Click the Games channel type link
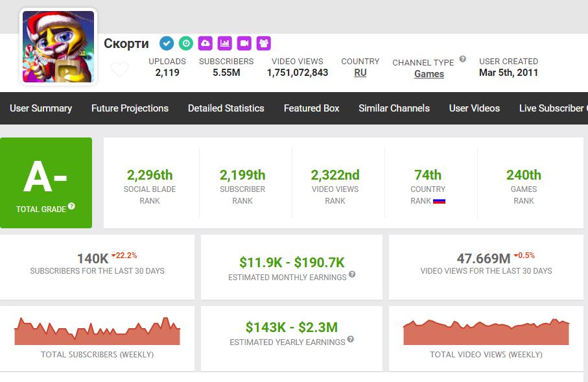This screenshot has height=382, width=588. [x=429, y=74]
